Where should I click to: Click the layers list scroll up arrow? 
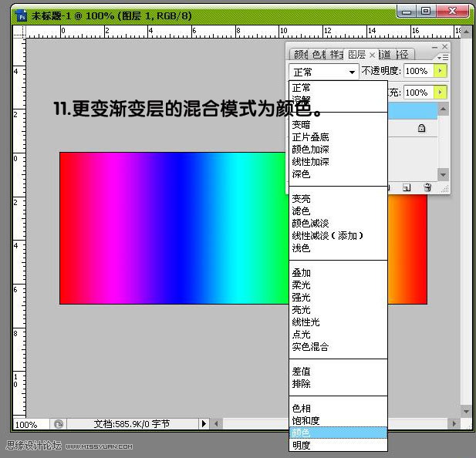point(443,109)
